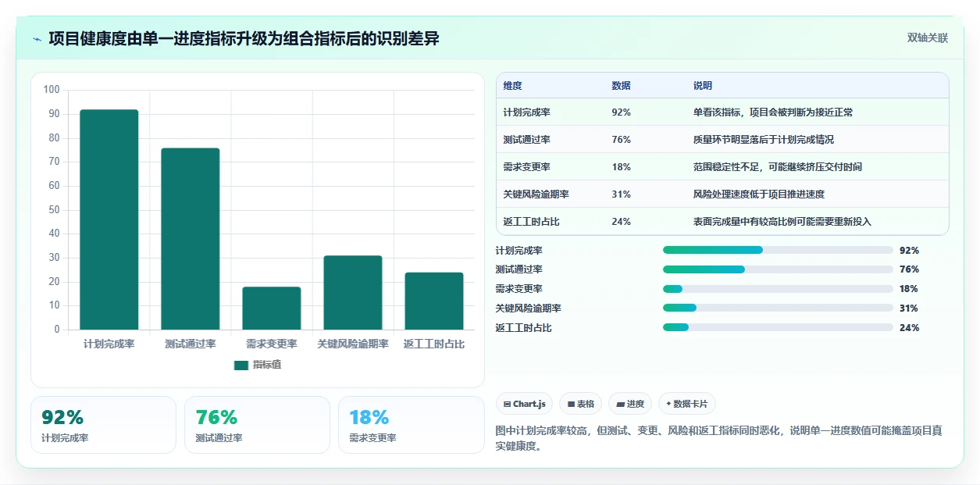Select the 数据卡片 tag chip
The image size is (980, 485).
687,404
